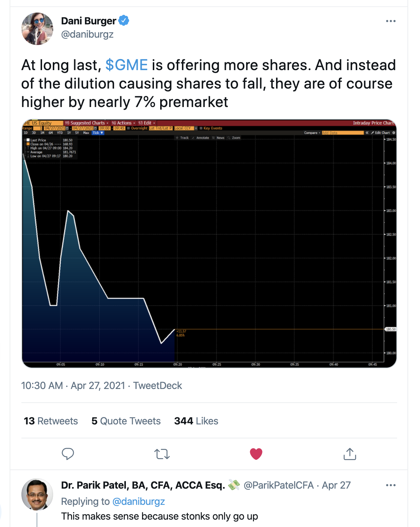Toggle the Overnight checkbox in chart

pyautogui.click(x=128, y=128)
